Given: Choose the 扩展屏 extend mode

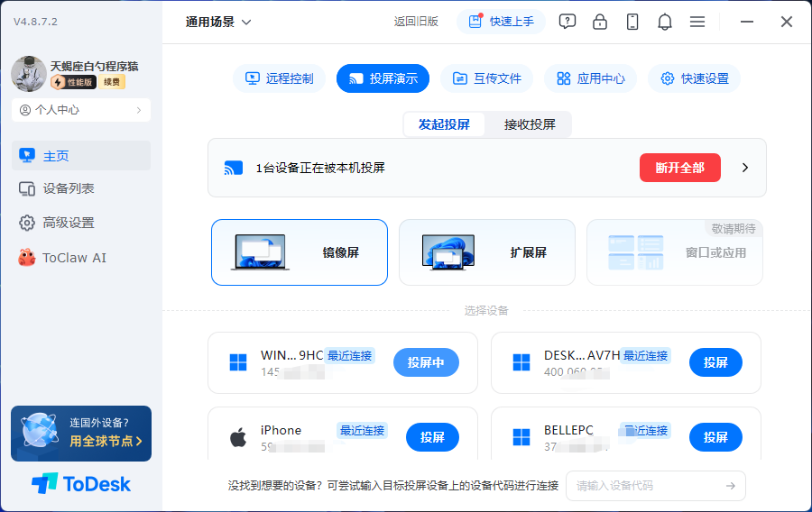Looking at the screenshot, I should point(487,252).
